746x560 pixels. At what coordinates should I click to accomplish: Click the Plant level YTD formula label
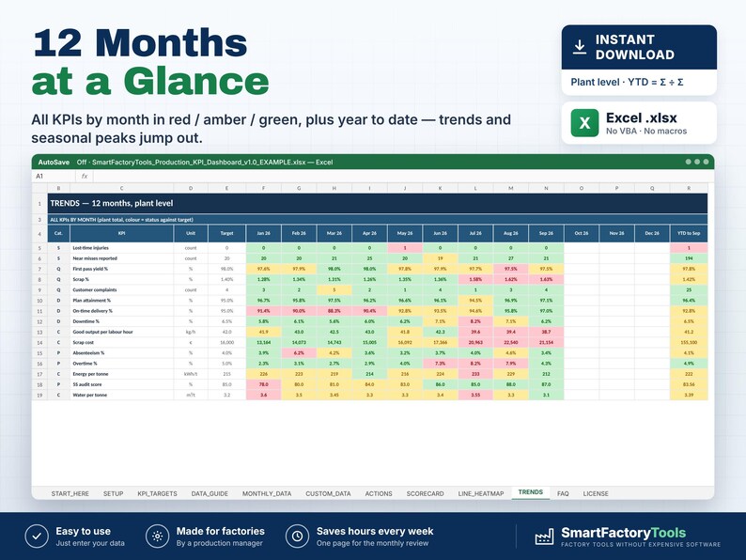(627, 82)
